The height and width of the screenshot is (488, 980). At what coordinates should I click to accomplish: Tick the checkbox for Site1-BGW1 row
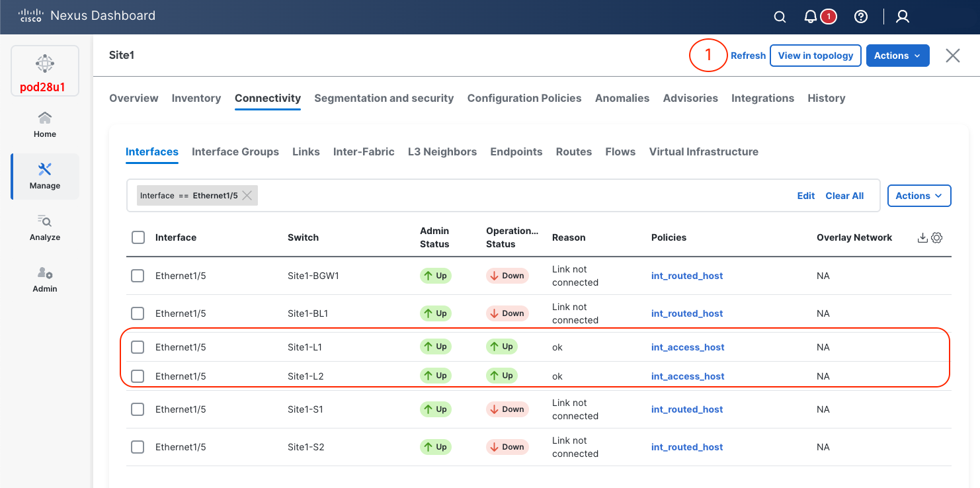(x=138, y=276)
